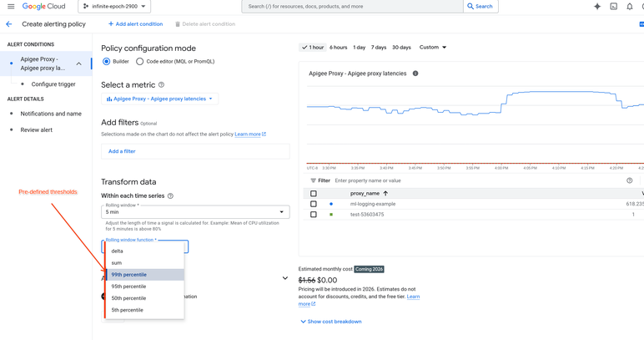Click the ml-logging-example proxy name

click(373, 204)
